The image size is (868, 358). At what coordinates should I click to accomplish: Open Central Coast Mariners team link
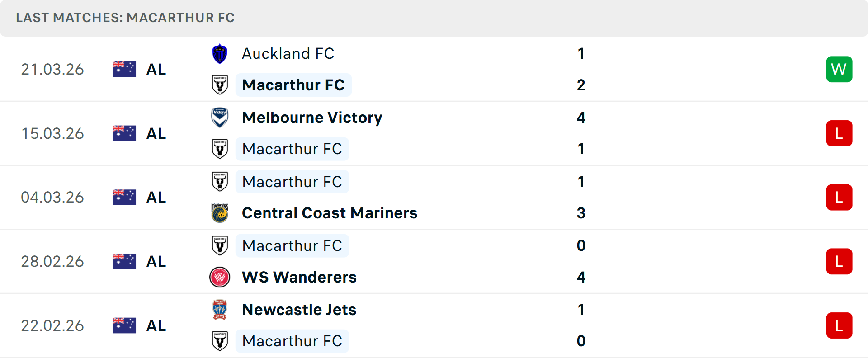(x=330, y=213)
